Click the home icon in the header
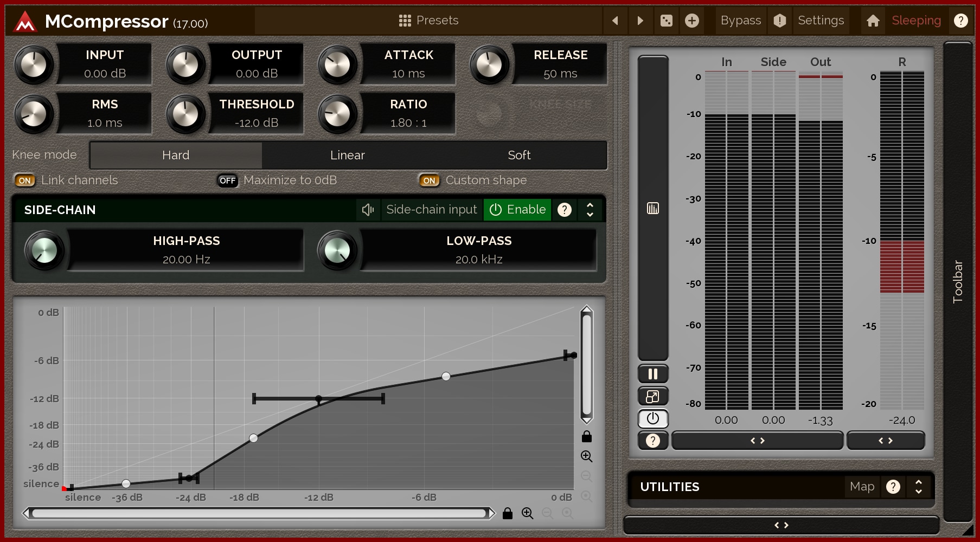Screen dimensions: 980x542 873,21
